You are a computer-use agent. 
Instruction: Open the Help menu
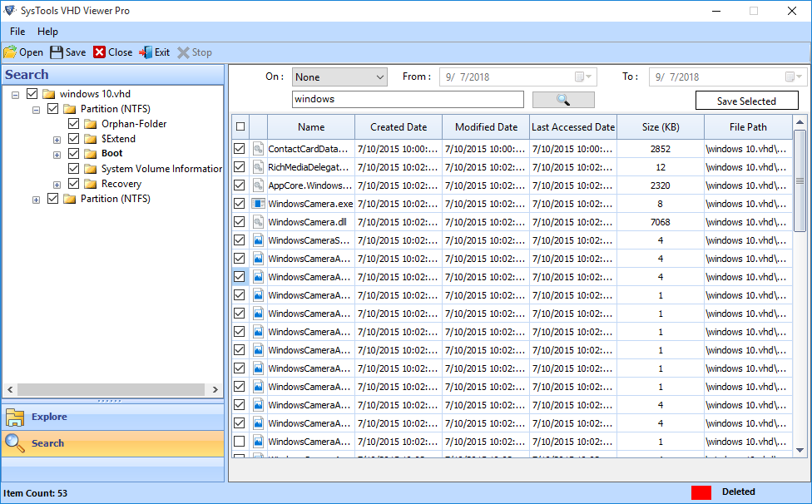(x=47, y=32)
